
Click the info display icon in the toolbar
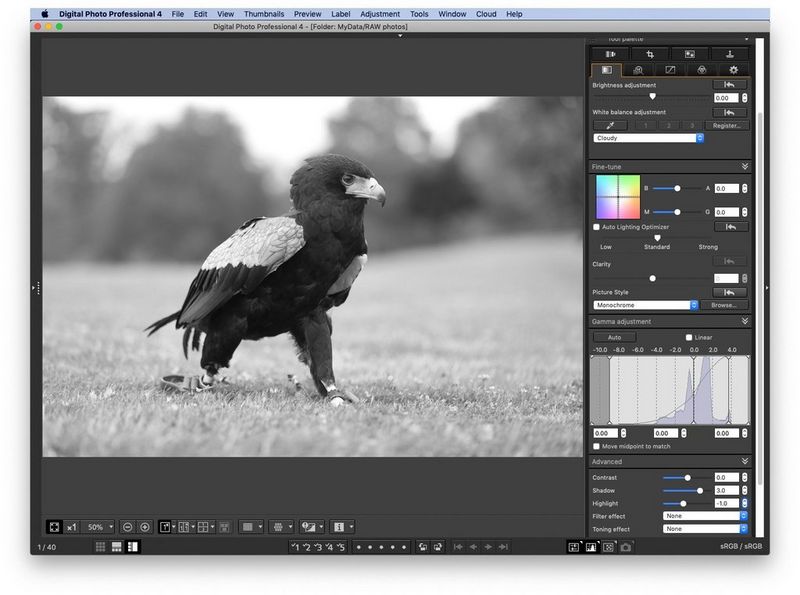click(339, 527)
